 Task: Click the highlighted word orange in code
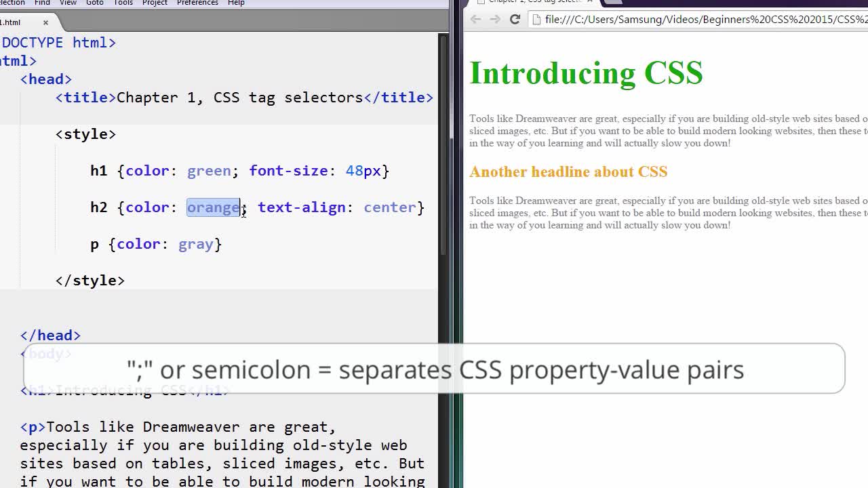click(x=214, y=207)
